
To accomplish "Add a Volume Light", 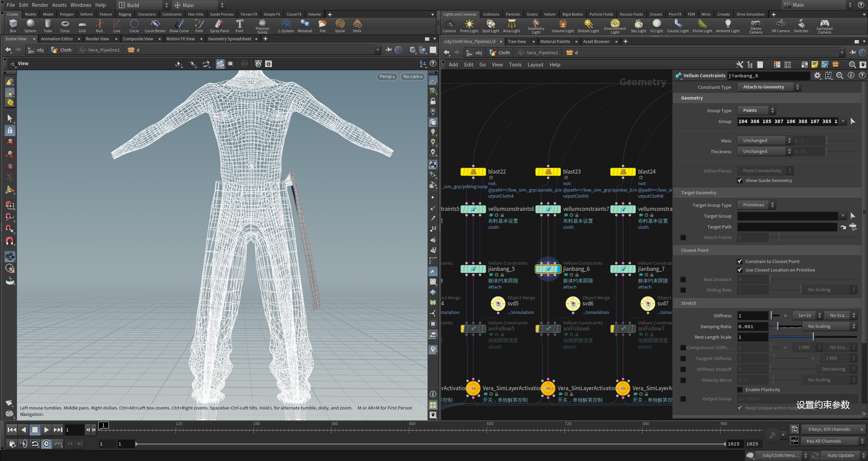I will point(563,26).
